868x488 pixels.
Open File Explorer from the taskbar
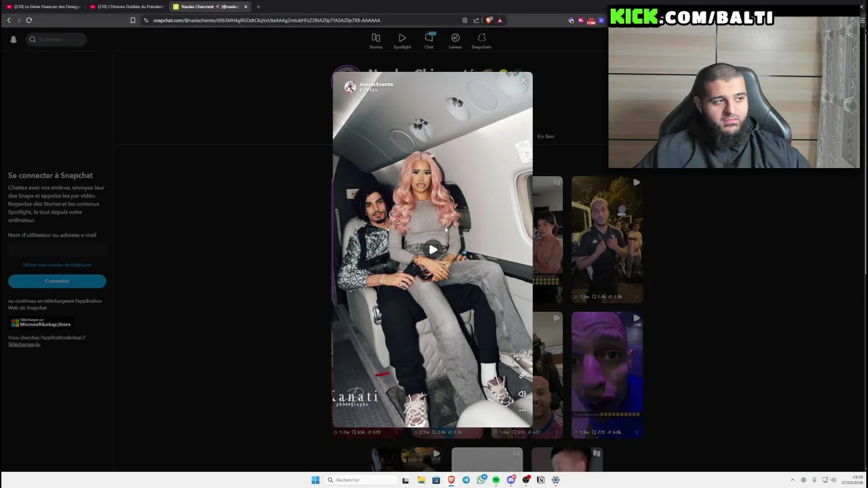[421, 480]
